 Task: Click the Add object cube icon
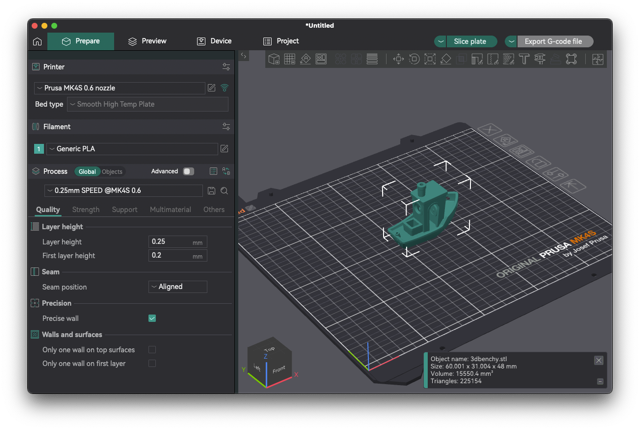(274, 59)
